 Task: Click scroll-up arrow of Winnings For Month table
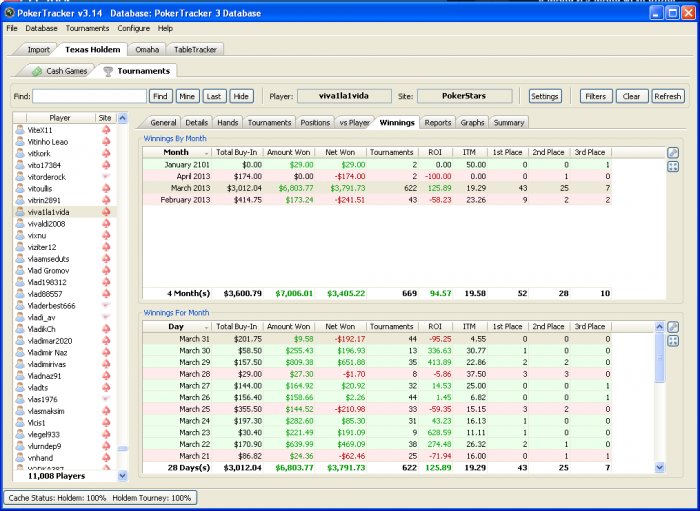[659, 327]
